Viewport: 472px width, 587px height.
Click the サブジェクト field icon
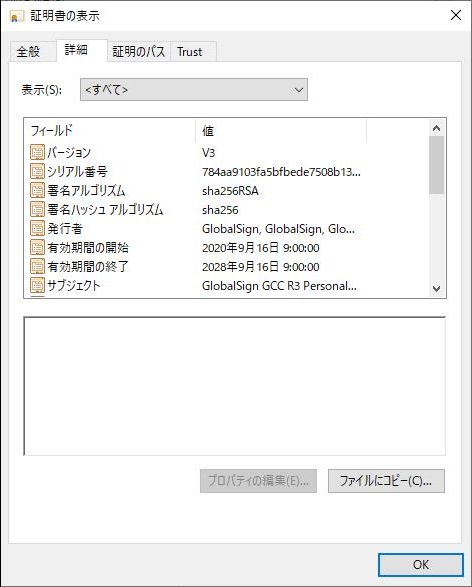[37, 286]
